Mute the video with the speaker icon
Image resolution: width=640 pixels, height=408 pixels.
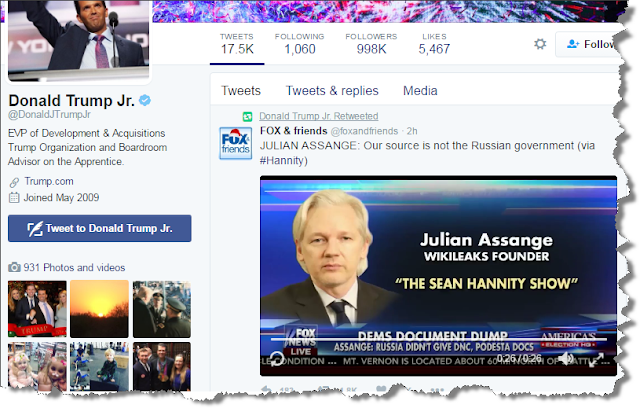(566, 359)
